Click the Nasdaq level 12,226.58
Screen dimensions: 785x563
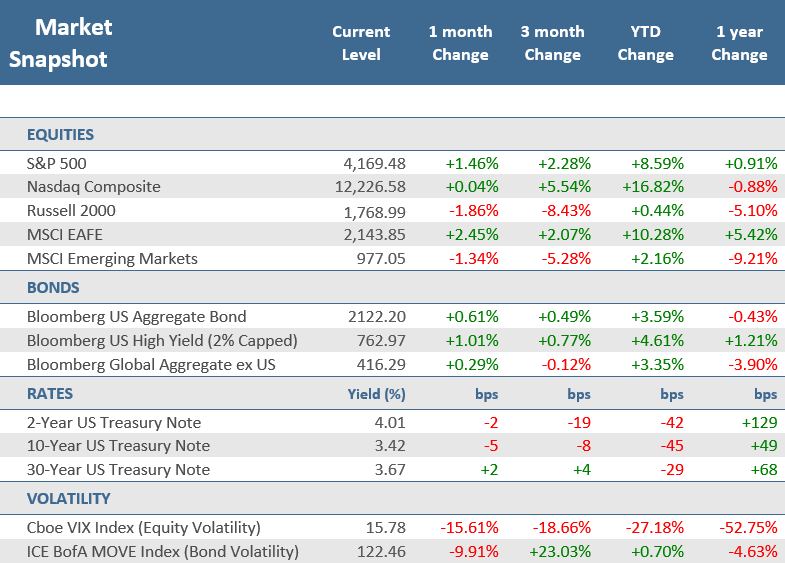[370, 187]
